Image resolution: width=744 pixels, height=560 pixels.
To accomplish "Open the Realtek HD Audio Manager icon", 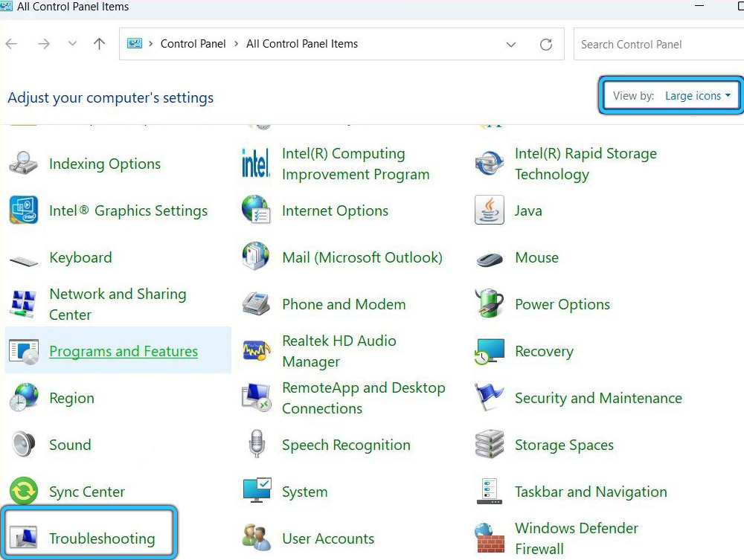I will tap(256, 351).
